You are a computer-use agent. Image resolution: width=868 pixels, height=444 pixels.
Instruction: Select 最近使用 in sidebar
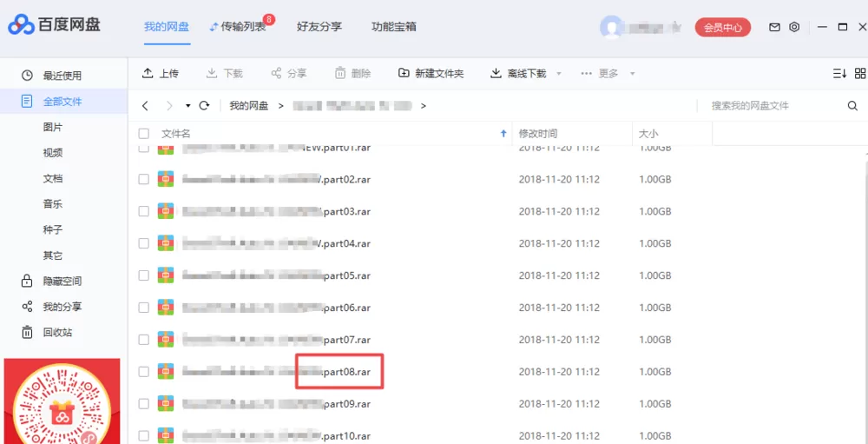coord(62,76)
